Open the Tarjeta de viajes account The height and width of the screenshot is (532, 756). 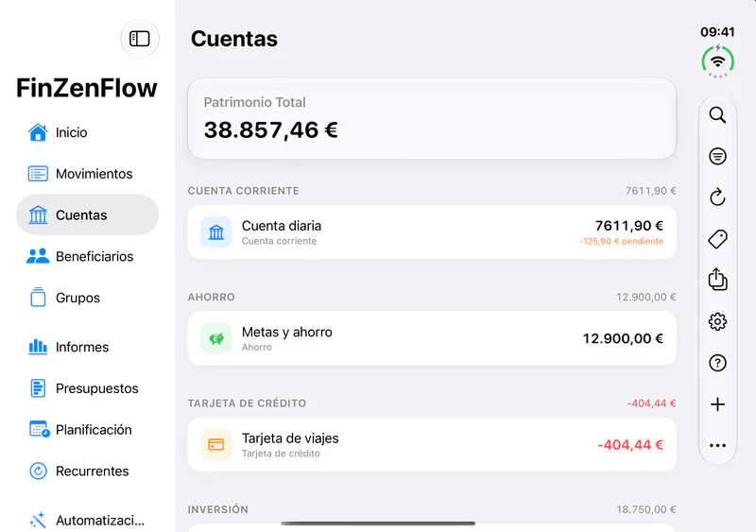(x=432, y=445)
